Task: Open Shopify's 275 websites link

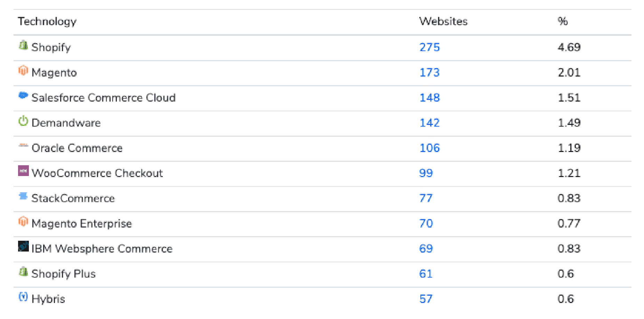Action: [x=429, y=47]
